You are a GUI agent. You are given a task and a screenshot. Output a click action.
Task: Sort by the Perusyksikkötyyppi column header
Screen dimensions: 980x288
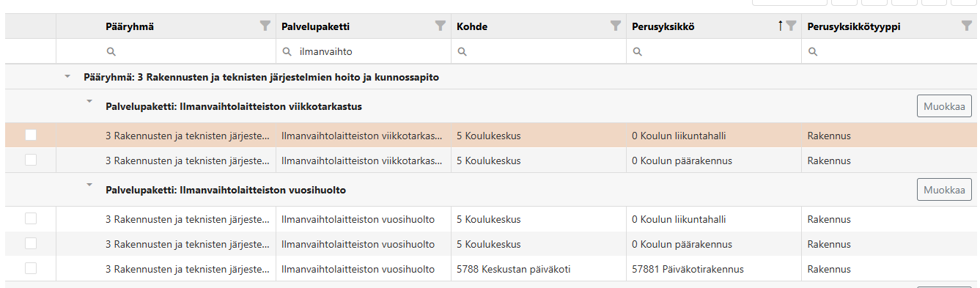854,26
